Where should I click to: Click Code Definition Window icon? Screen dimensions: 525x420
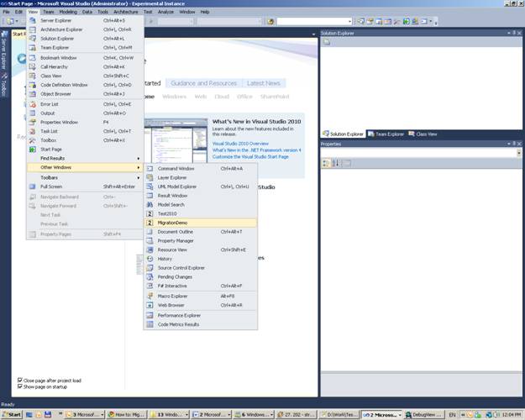(33, 85)
